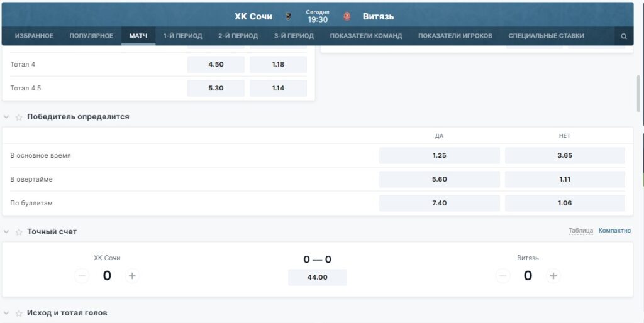Viewport: 644px width, 323px height.
Task: Collapse the Победитель определится section
Action: pyautogui.click(x=6, y=117)
